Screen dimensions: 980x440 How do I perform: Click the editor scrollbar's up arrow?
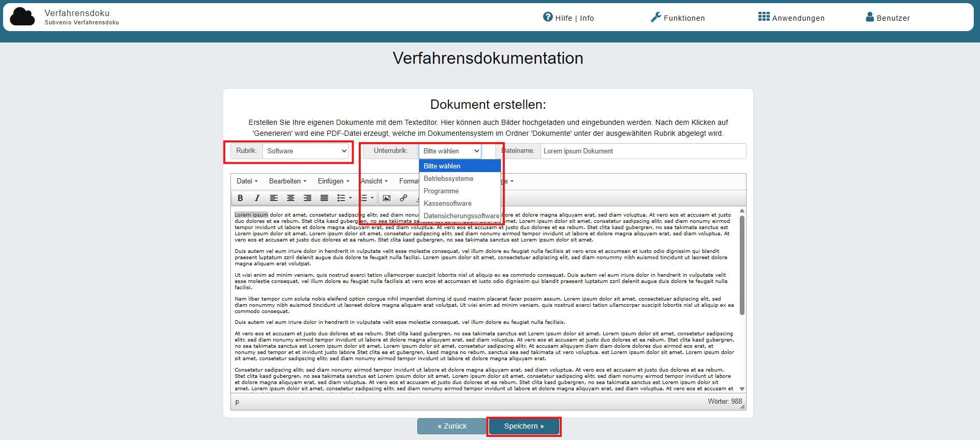(x=742, y=210)
